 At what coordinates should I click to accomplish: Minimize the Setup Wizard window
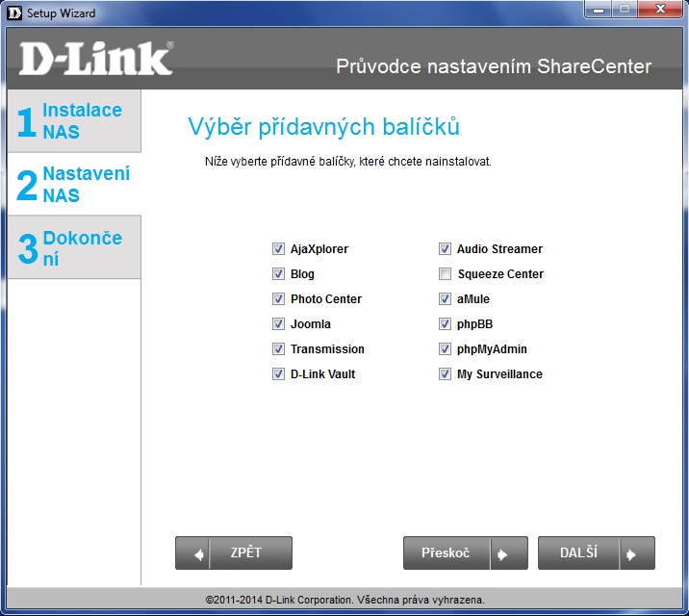[x=598, y=10]
